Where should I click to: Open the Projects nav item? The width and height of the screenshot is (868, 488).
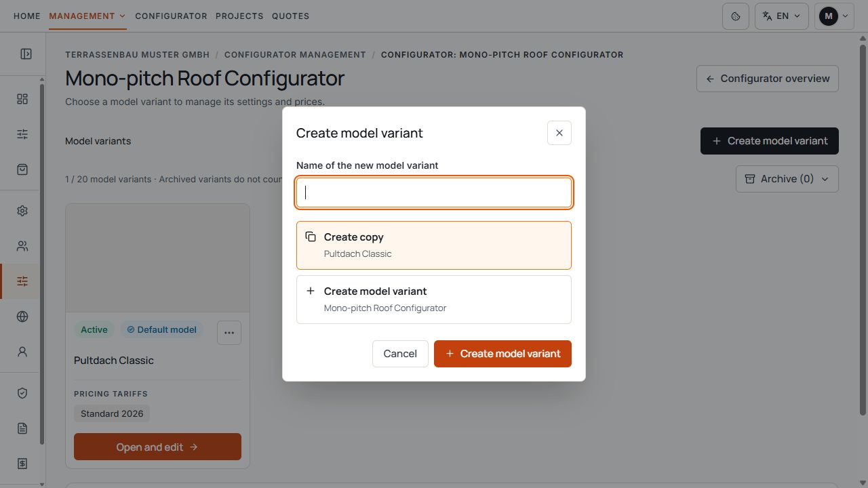tap(239, 16)
